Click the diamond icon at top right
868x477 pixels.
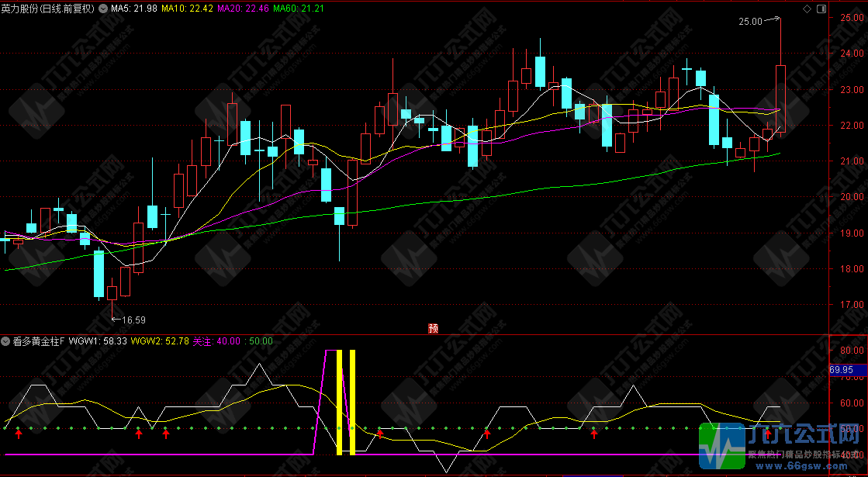[807, 9]
